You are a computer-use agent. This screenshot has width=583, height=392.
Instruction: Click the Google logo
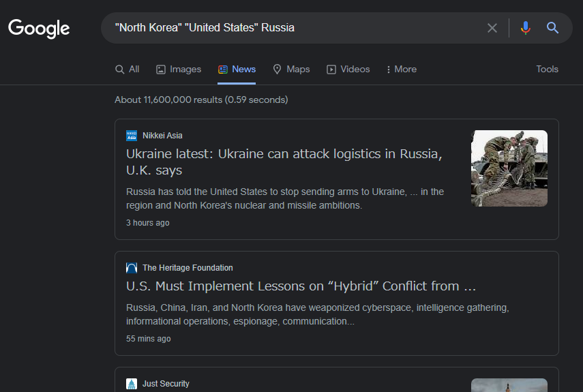click(x=39, y=29)
